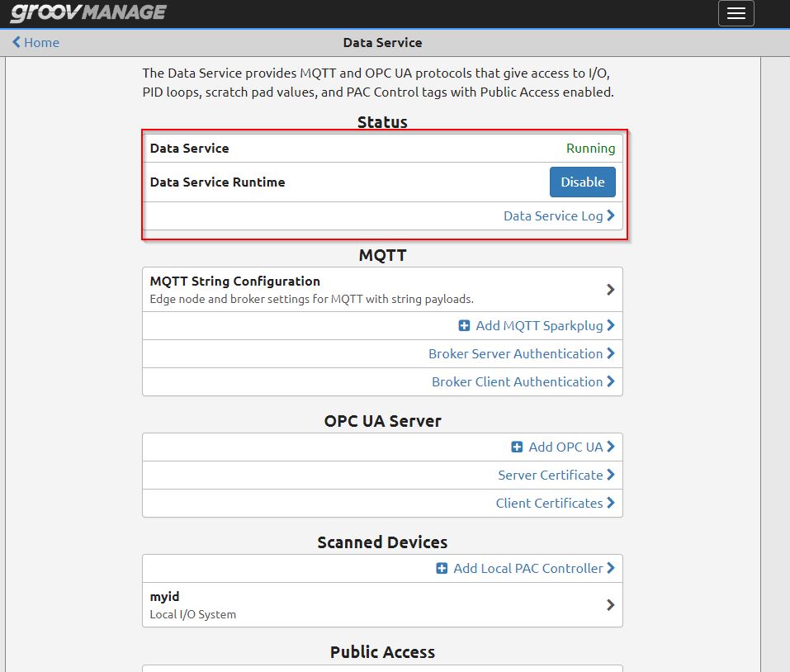Click the chevron on the myid row
Image resolution: width=790 pixels, height=672 pixels.
click(x=611, y=605)
